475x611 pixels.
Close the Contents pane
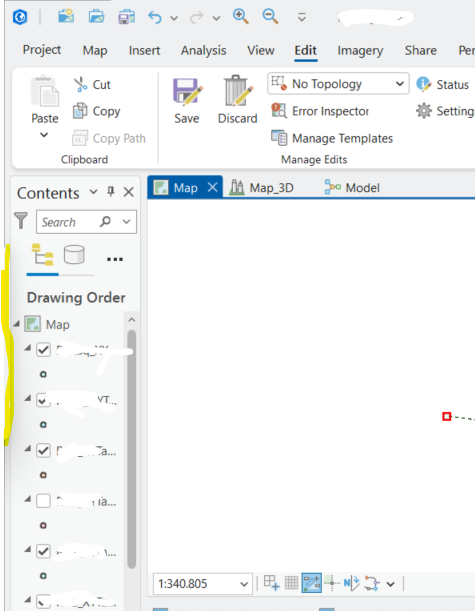click(129, 192)
